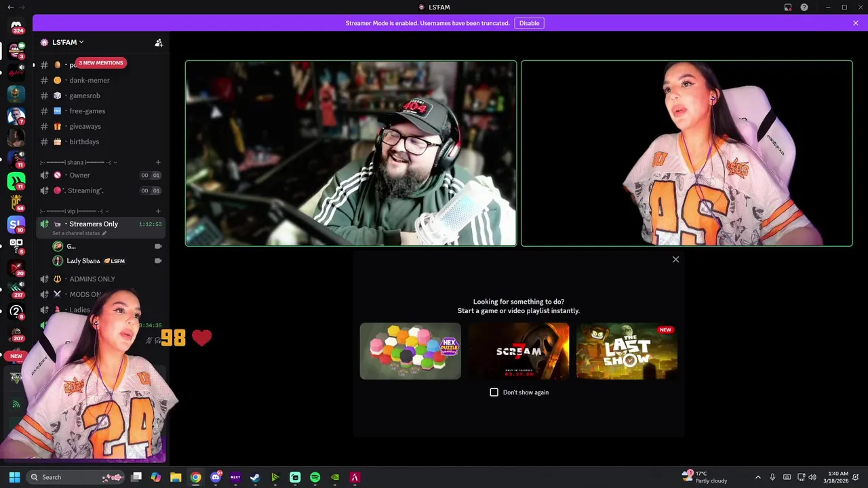Open Google Chrome in the taskbar
This screenshot has width=868, height=488.
(195, 477)
